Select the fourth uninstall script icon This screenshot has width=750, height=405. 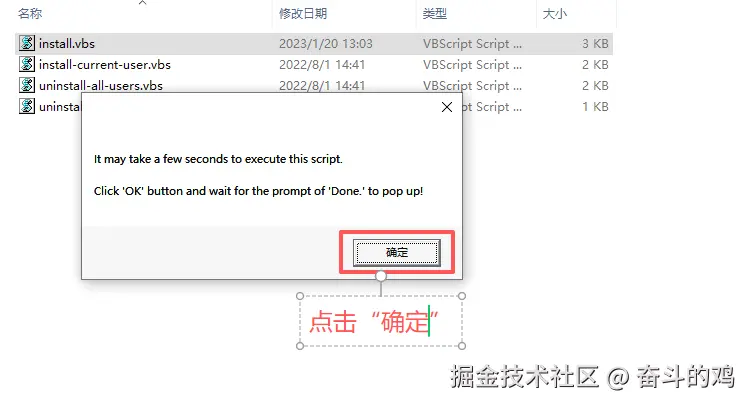[x=27, y=106]
